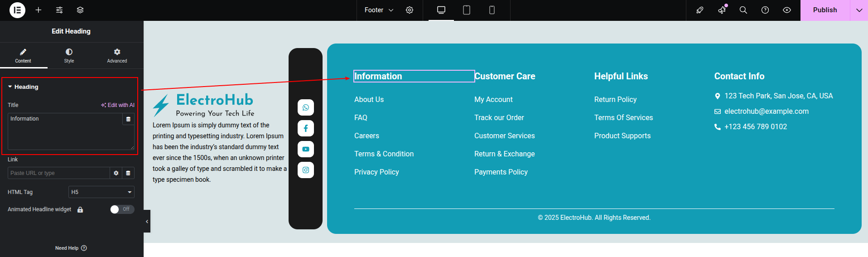The width and height of the screenshot is (868, 257).
Task: Toggle preview changes eye icon
Action: [x=787, y=10]
